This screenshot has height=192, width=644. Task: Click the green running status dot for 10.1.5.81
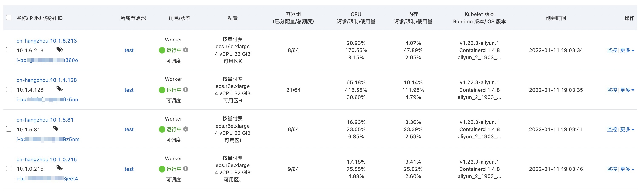click(162, 129)
